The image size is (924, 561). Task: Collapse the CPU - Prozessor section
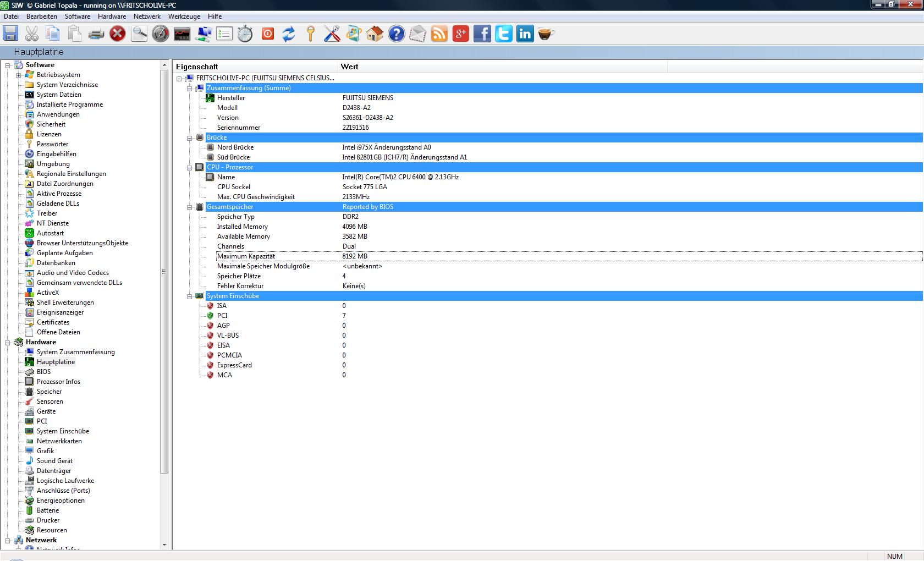tap(189, 167)
